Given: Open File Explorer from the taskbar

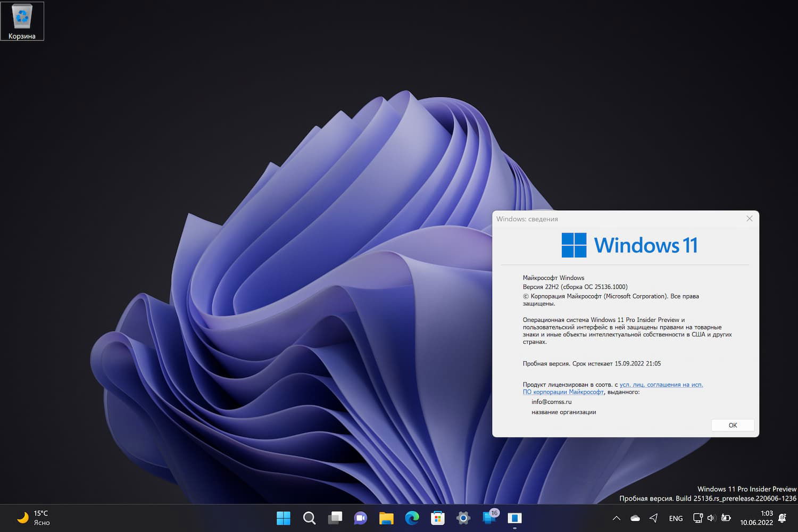Looking at the screenshot, I should 386,518.
